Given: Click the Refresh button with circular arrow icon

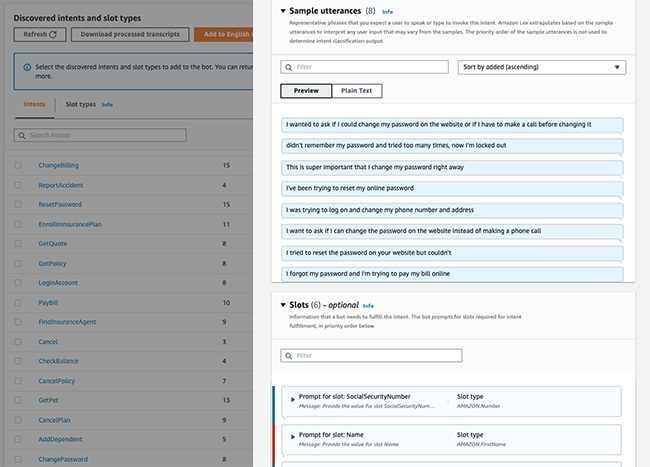Looking at the screenshot, I should (x=40, y=34).
